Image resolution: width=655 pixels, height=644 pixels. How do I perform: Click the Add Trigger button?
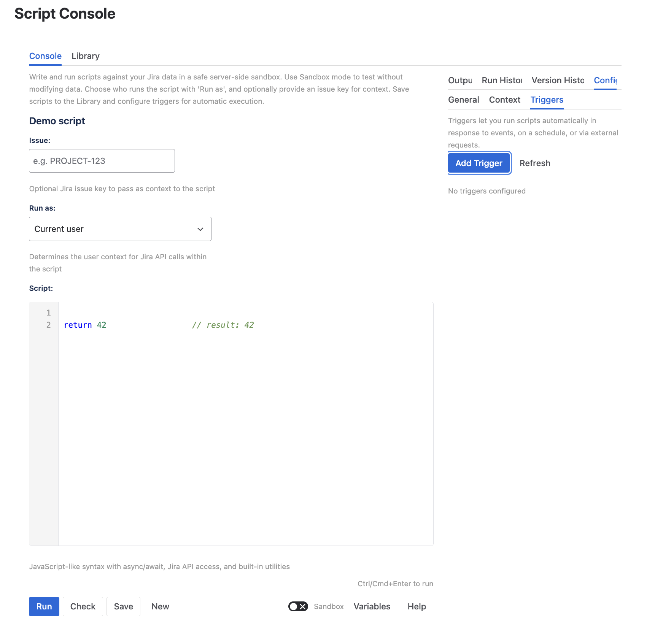479,163
